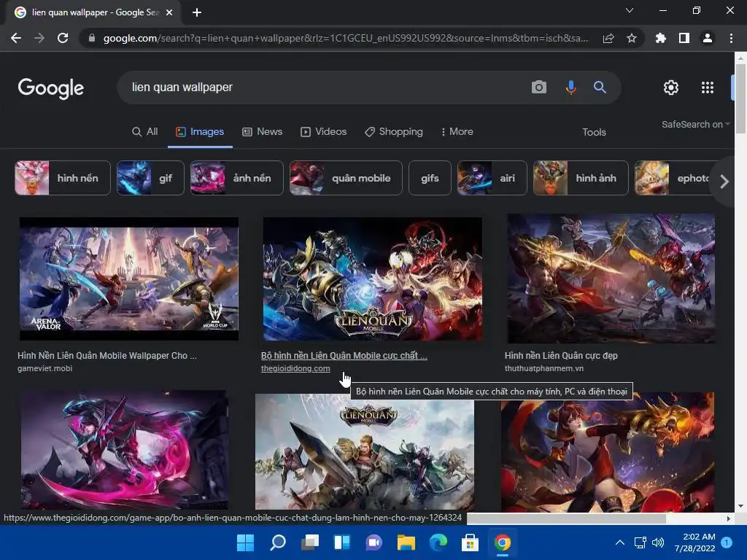Open the thuthuatphanmem battle wallpaper thumbnail
Image resolution: width=747 pixels, height=560 pixels.
pyautogui.click(x=611, y=279)
